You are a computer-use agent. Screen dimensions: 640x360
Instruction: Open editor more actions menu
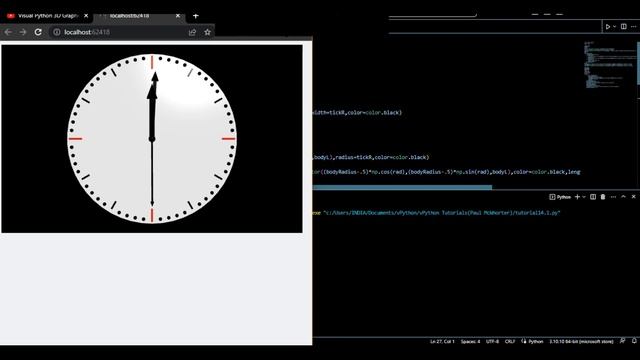(x=633, y=27)
